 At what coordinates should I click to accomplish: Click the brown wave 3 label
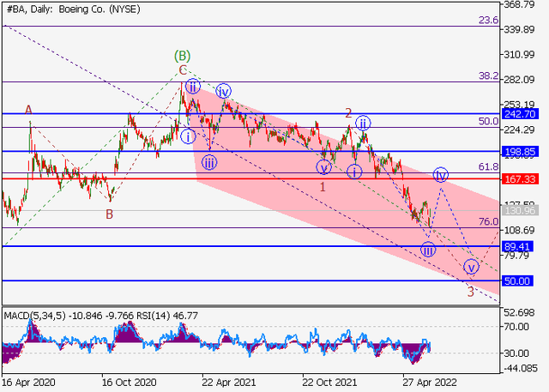[x=471, y=292]
